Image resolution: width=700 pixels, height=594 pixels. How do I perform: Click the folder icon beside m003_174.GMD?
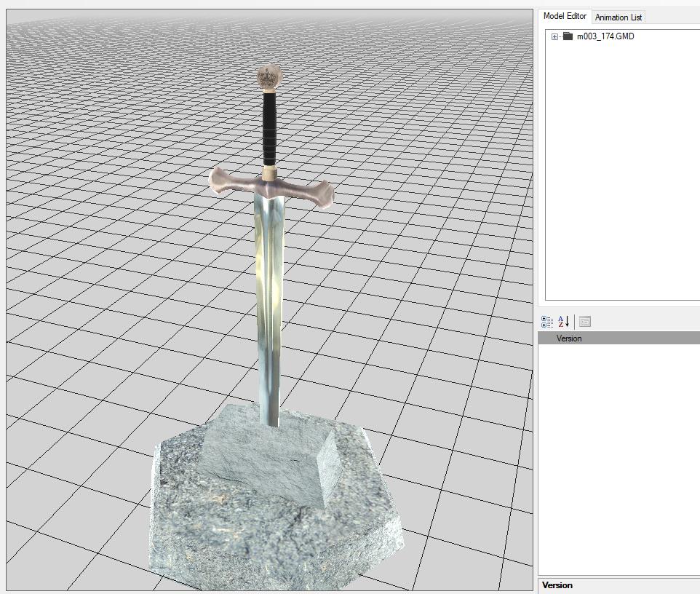click(568, 36)
